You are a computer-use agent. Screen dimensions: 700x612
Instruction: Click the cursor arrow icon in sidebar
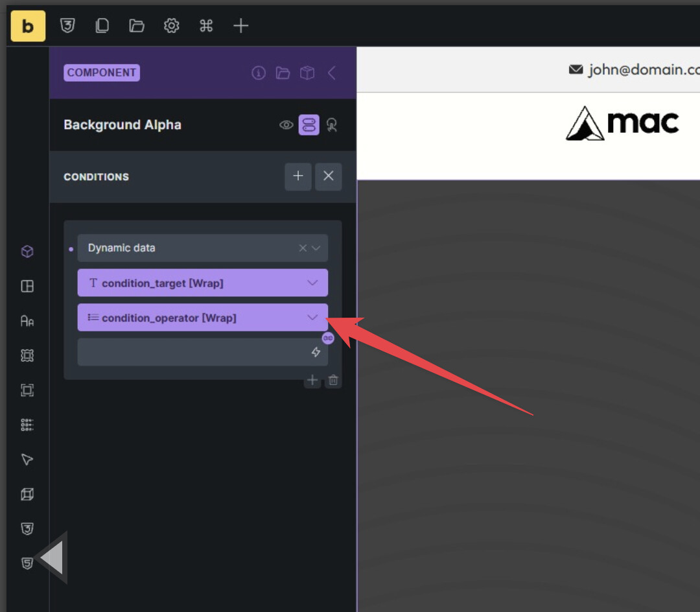click(27, 460)
